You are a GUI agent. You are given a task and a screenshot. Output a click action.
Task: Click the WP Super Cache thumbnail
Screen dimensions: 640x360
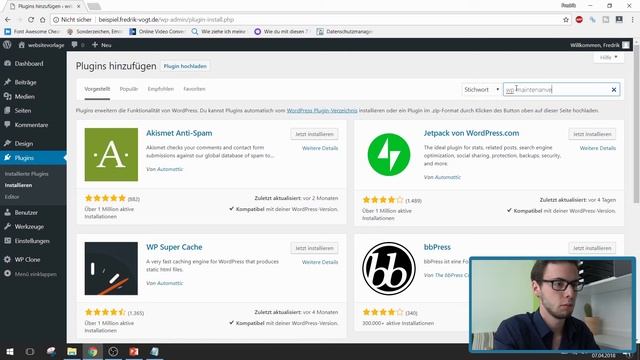point(111,269)
